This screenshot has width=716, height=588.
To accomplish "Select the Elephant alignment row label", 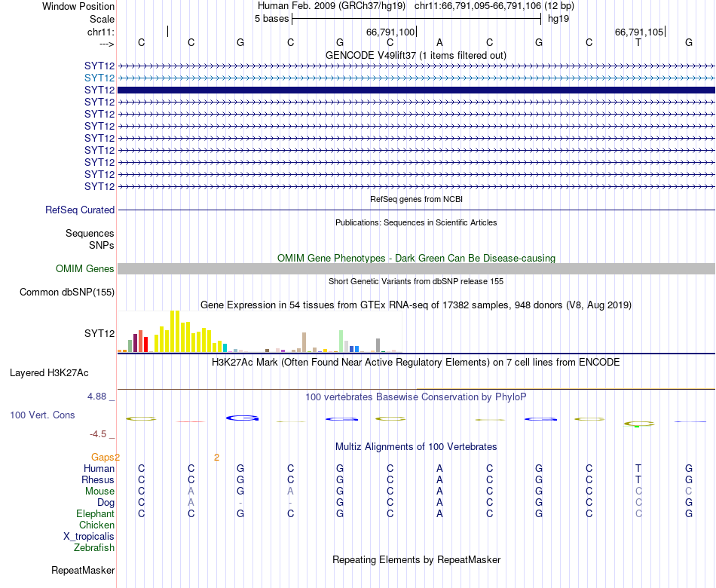I will pos(96,513).
